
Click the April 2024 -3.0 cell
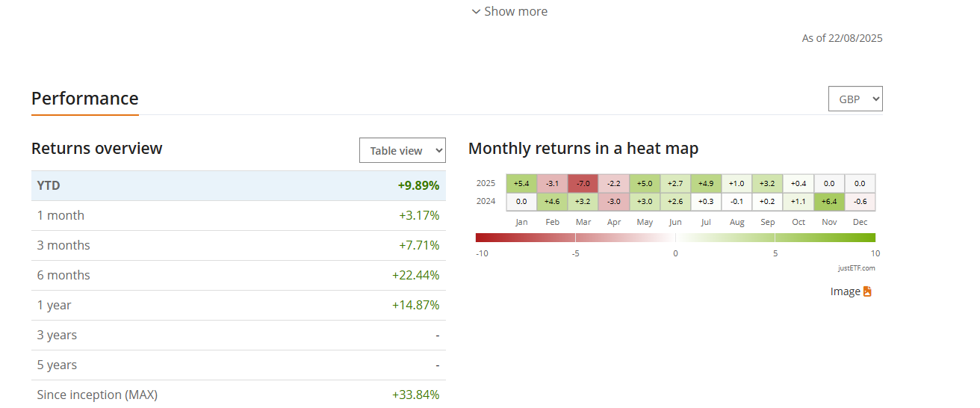(x=613, y=201)
